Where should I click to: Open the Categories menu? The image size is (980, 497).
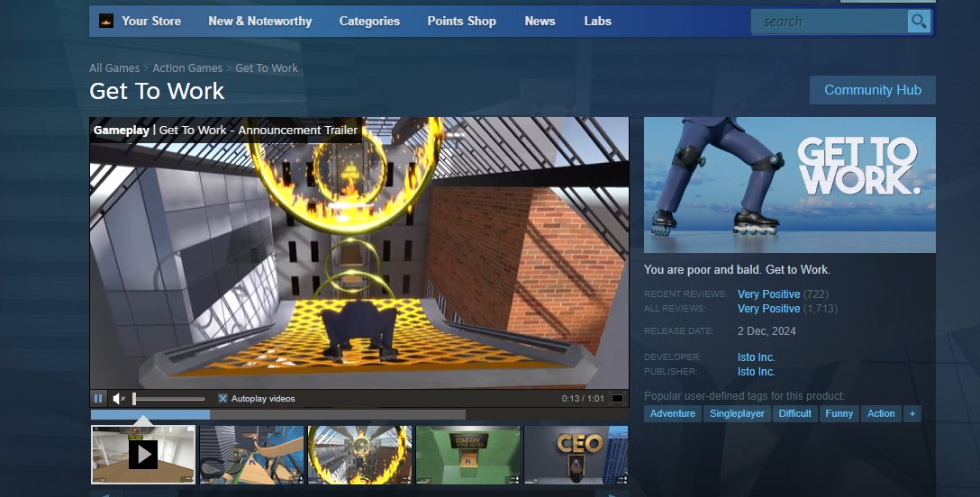coord(369,21)
